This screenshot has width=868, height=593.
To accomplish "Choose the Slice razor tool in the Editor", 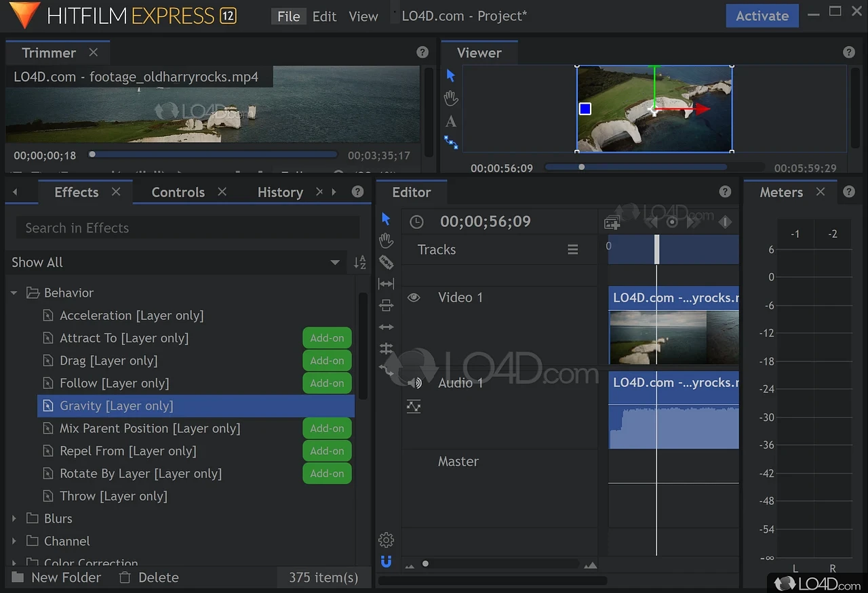I will (386, 262).
